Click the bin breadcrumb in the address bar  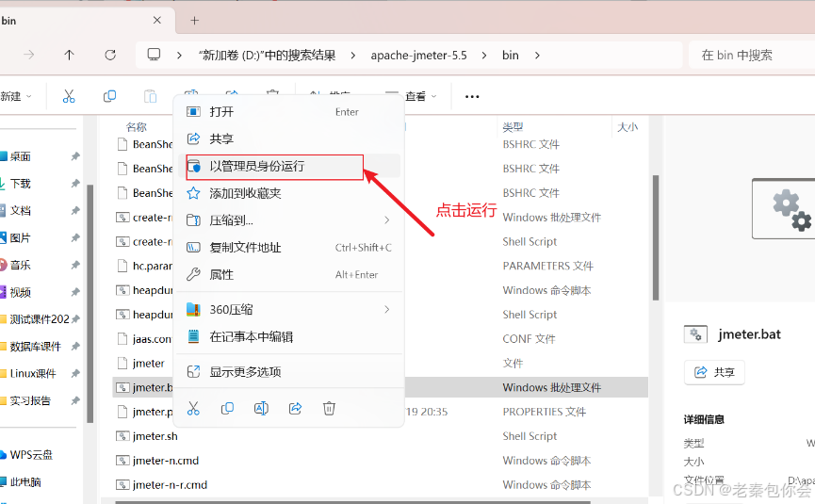511,55
